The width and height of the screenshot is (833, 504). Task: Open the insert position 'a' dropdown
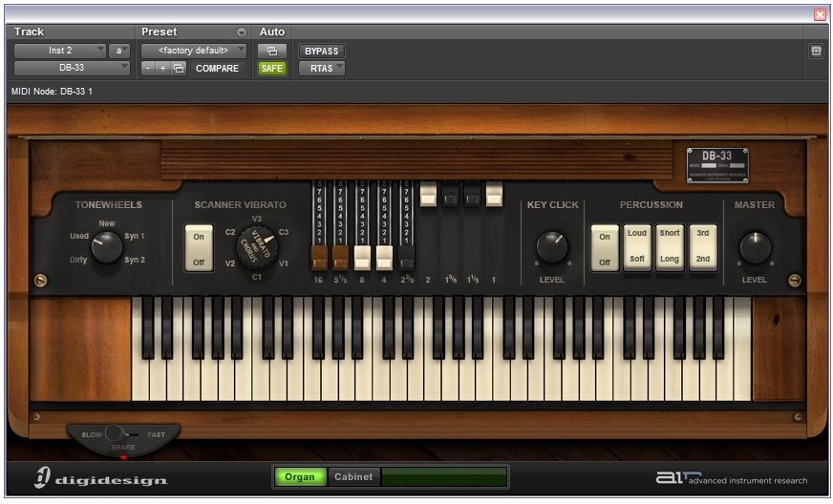click(x=119, y=51)
